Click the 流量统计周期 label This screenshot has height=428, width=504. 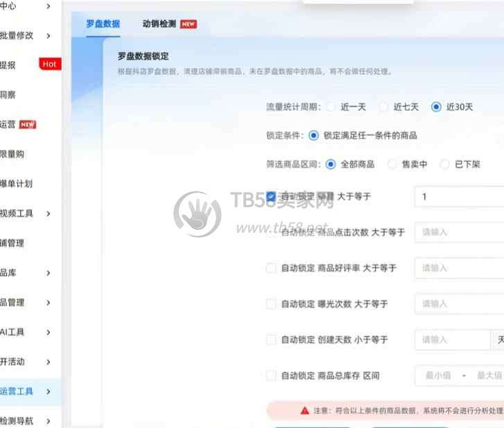293,107
